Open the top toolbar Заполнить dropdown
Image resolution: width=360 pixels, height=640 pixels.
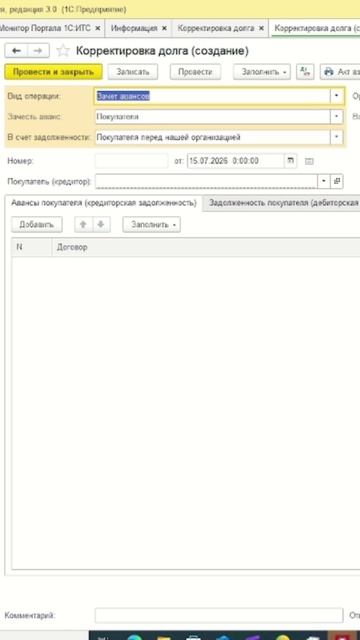tap(262, 72)
